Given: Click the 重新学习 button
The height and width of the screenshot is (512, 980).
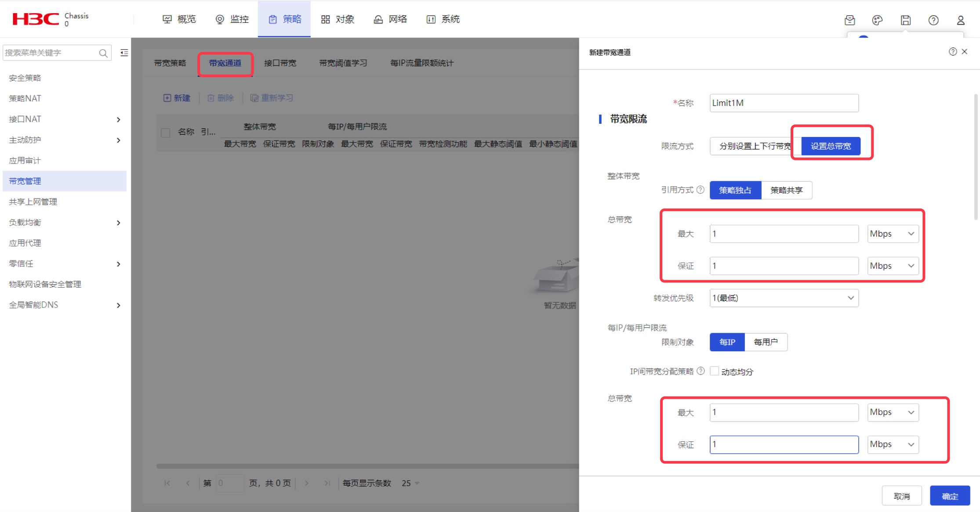Looking at the screenshot, I should 272,98.
